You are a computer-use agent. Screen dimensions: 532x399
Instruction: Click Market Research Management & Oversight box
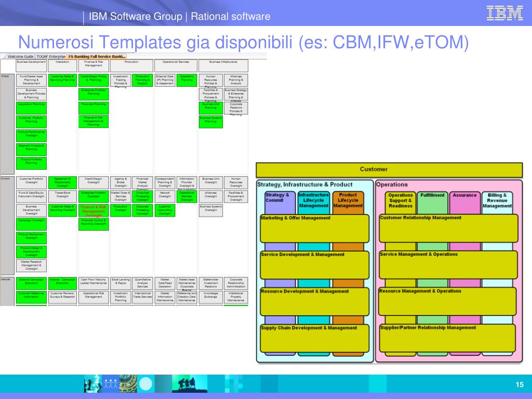[x=31, y=265]
